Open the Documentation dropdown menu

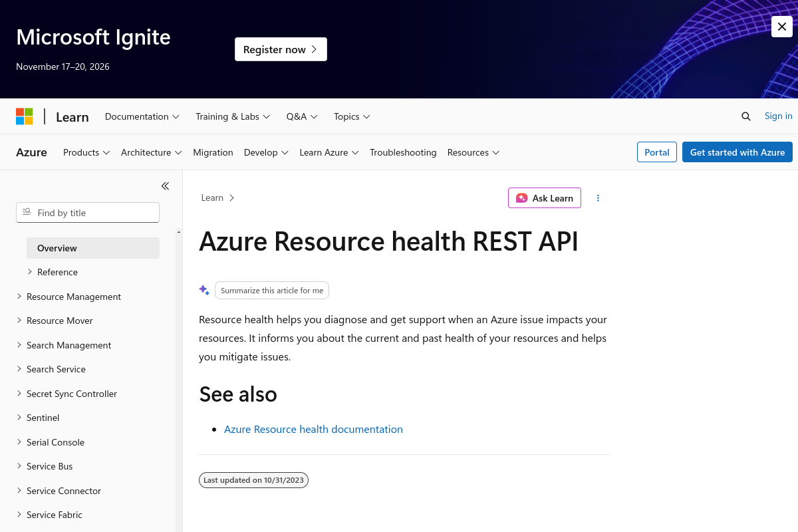(x=142, y=116)
